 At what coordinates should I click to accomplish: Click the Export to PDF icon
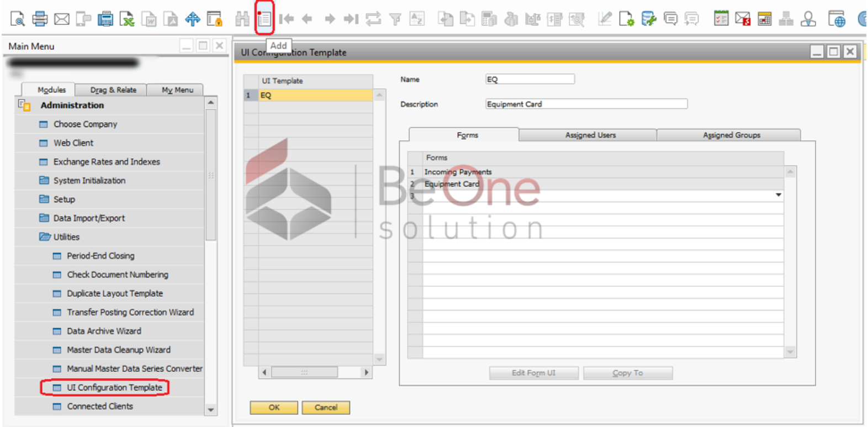tap(171, 19)
